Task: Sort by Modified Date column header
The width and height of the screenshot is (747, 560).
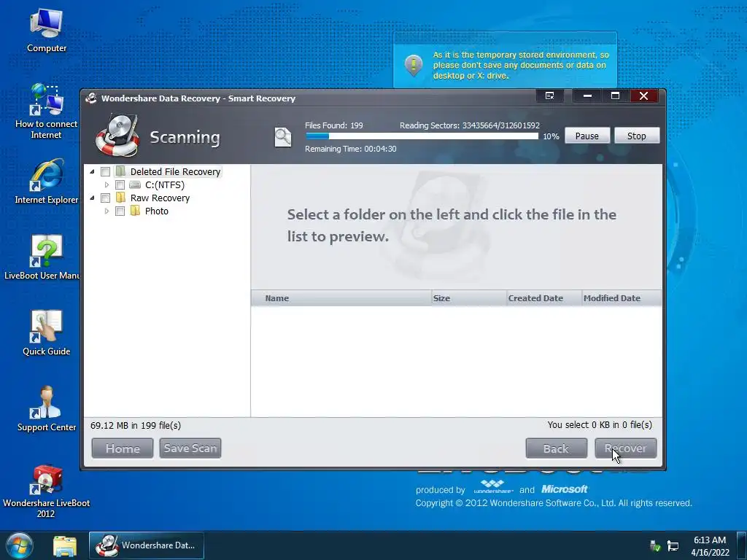Action: pos(622,298)
